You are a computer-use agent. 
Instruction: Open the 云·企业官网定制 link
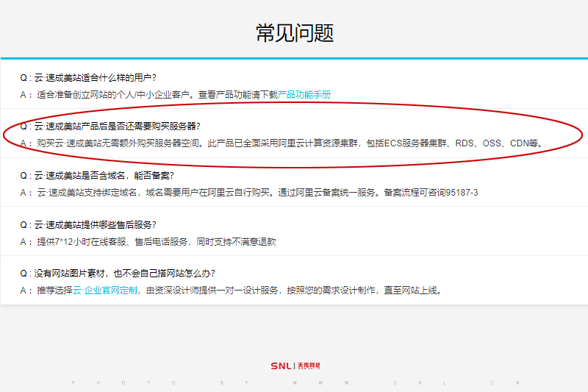105,291
